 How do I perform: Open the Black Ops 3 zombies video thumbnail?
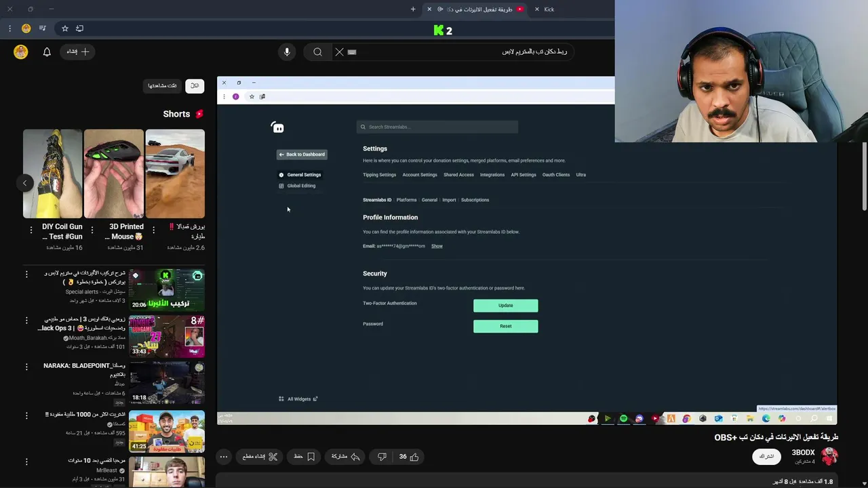click(167, 335)
